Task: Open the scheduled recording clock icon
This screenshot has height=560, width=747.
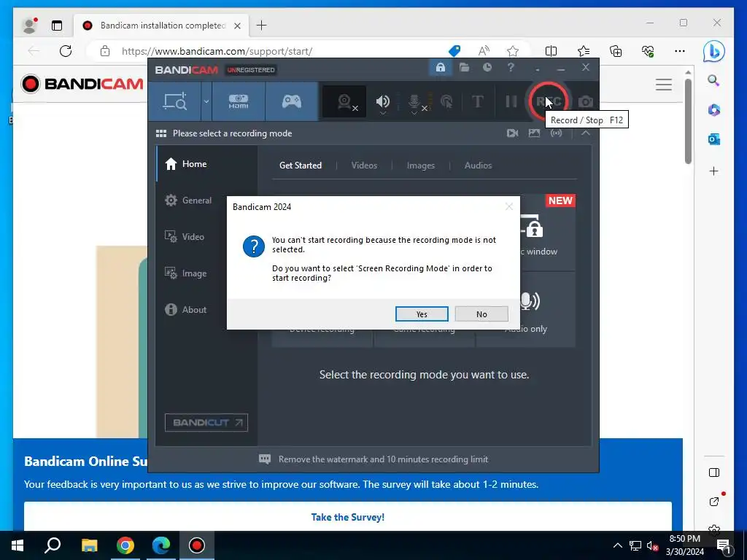Action: point(487,68)
